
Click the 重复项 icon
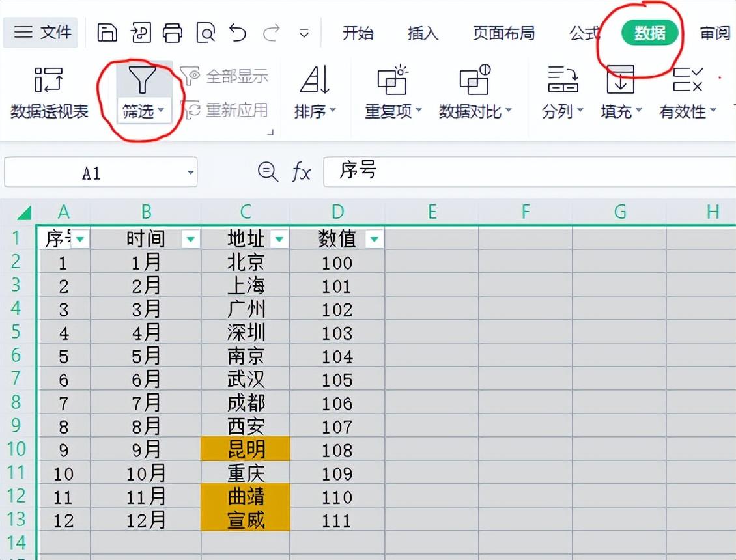[x=393, y=79]
